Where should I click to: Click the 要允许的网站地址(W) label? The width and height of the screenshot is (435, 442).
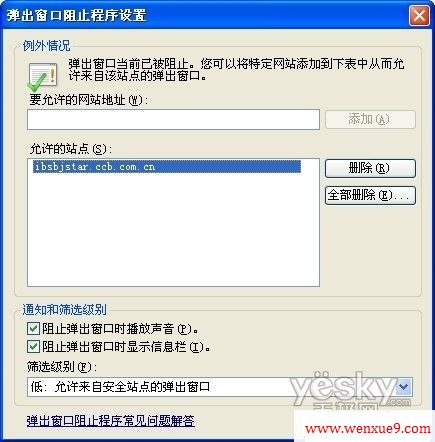pyautogui.click(x=88, y=100)
